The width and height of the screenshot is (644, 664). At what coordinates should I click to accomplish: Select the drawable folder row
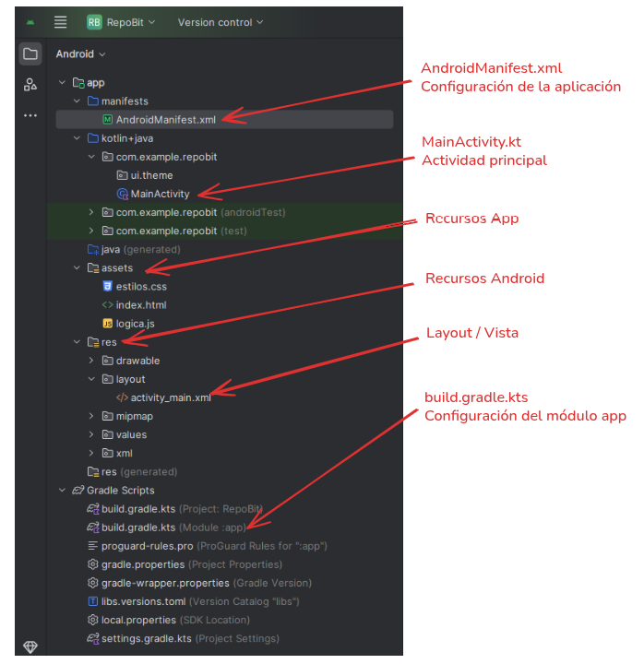click(x=137, y=361)
